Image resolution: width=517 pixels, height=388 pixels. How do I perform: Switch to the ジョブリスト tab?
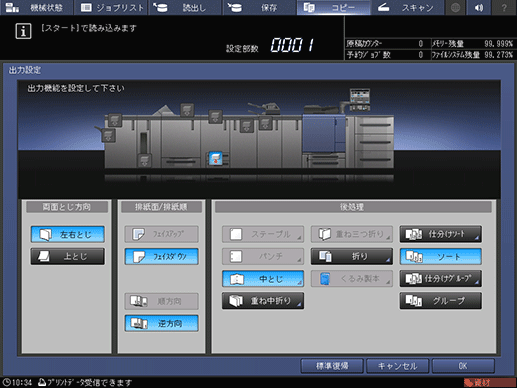pos(111,7)
